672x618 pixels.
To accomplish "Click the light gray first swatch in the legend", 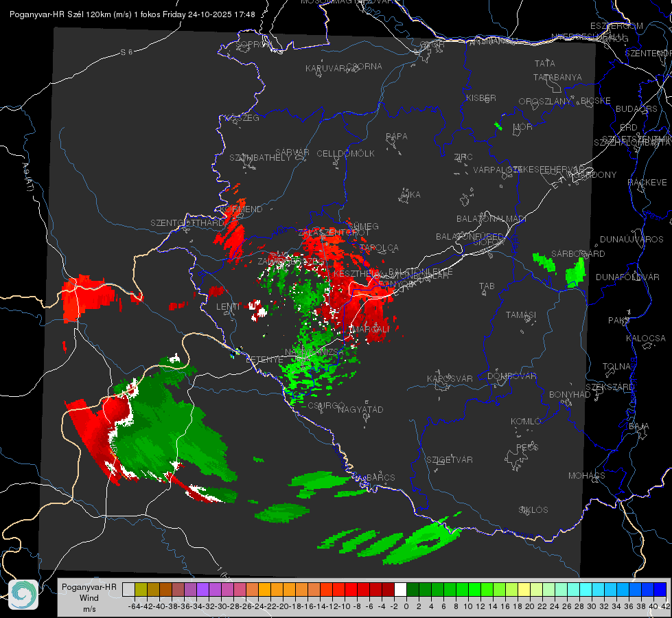I will (128, 589).
